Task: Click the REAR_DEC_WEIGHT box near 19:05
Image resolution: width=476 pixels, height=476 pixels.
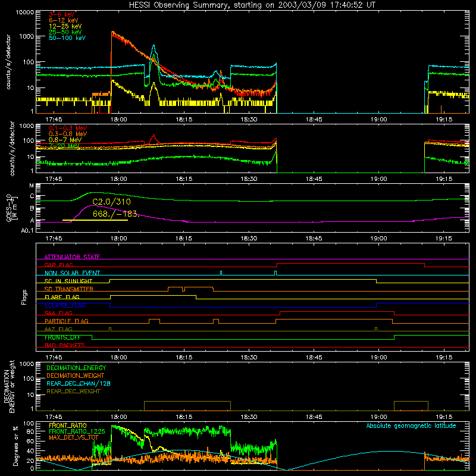Action: click(411, 406)
